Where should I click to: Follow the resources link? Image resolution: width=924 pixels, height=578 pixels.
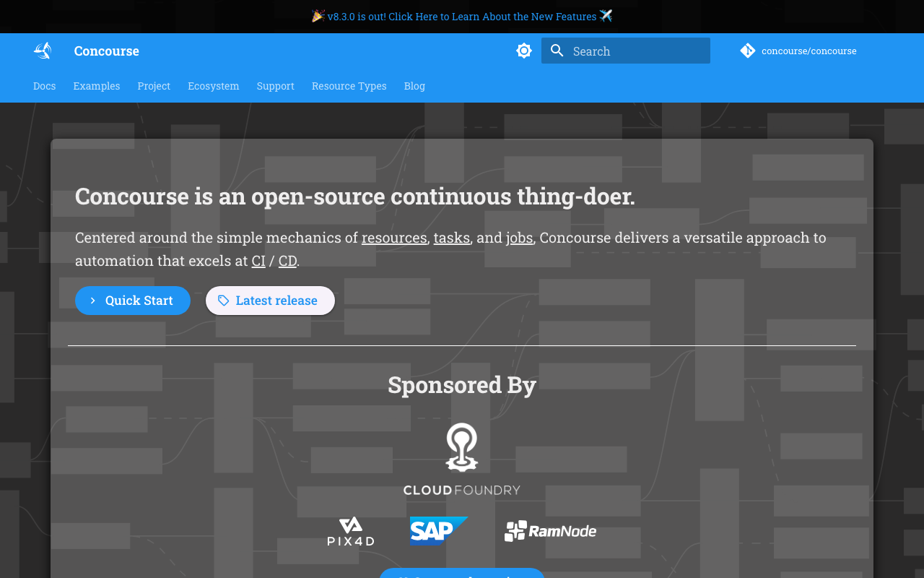coord(394,238)
